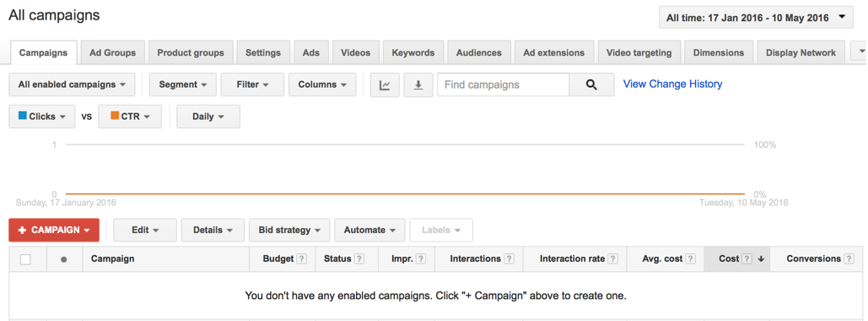
Task: Open the Columns dropdown
Action: [322, 84]
